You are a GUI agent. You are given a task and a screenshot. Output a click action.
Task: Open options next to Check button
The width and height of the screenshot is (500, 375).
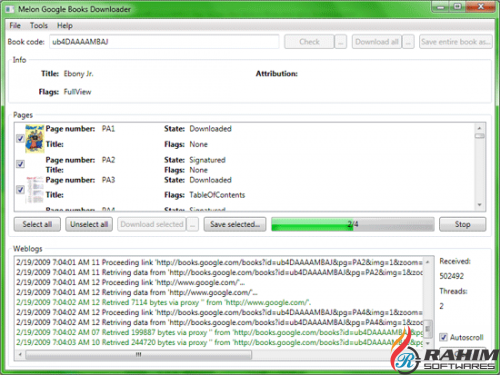(x=341, y=42)
